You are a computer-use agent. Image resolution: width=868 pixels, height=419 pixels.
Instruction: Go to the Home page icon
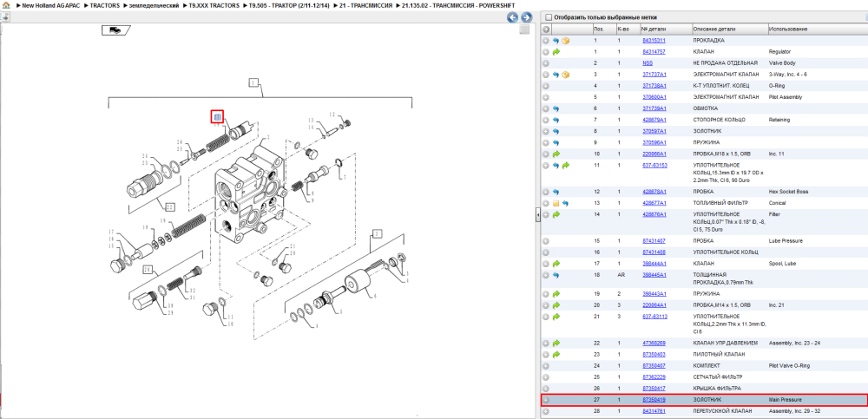coord(6,5)
